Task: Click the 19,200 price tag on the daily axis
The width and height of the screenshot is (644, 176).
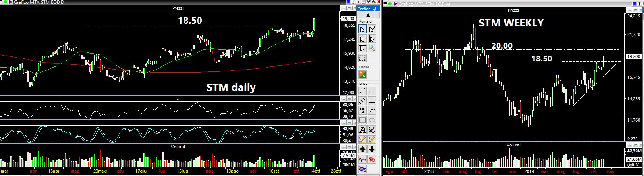Action: (349, 18)
